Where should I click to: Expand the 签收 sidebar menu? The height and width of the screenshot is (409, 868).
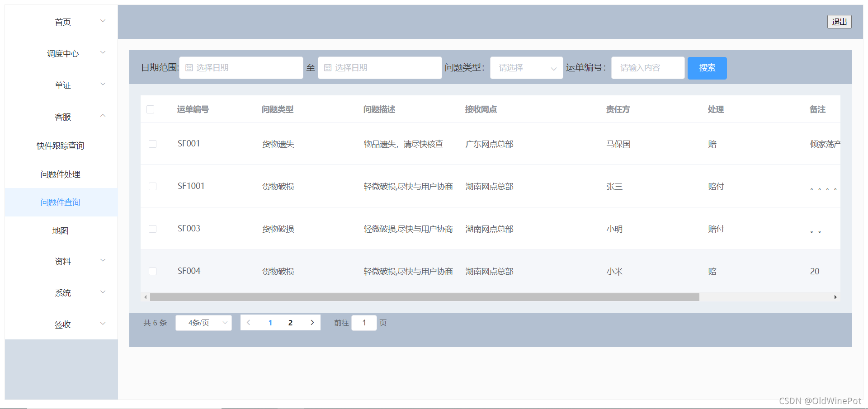pos(61,324)
